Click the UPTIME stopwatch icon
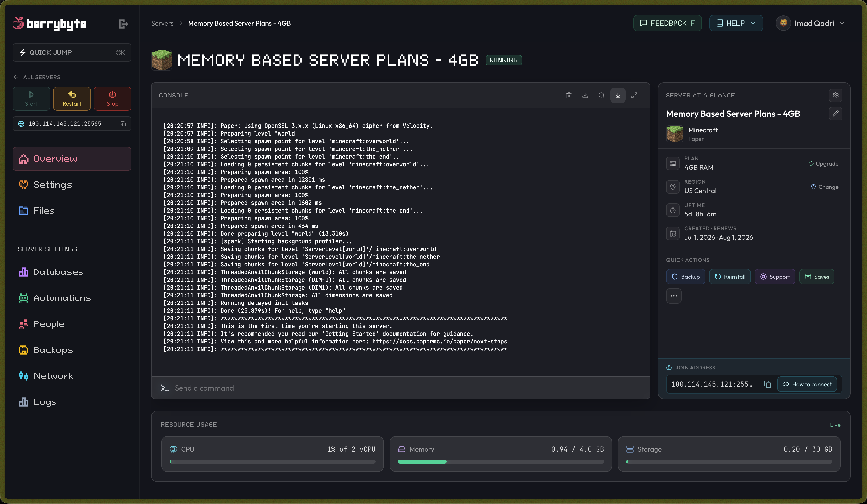Image resolution: width=867 pixels, height=504 pixels. [673, 210]
